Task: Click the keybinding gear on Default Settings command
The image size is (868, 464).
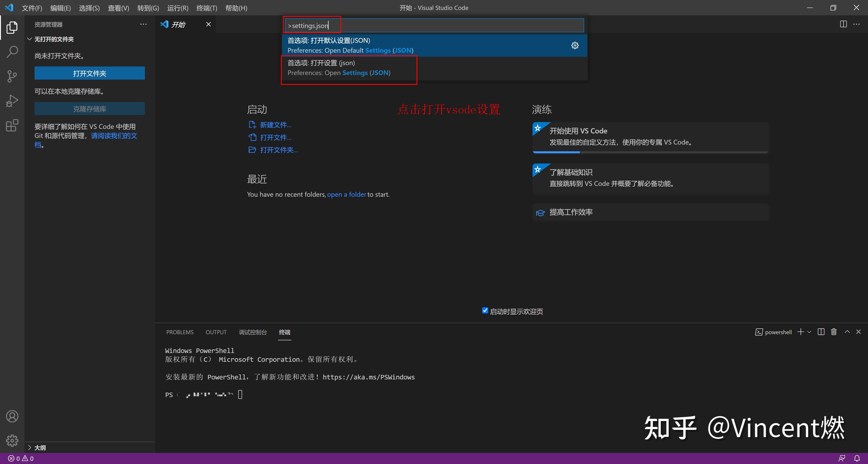Action: tap(575, 45)
